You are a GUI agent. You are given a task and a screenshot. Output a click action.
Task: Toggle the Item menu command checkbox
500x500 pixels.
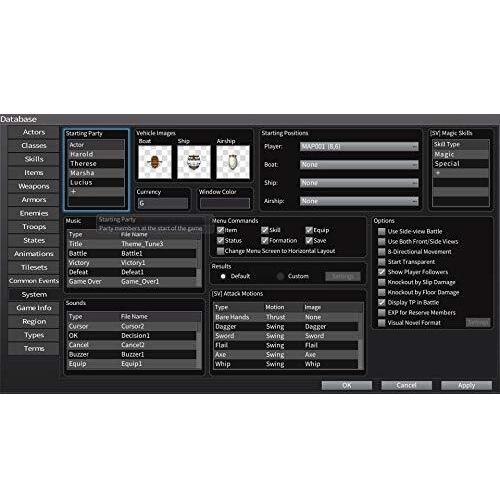pos(220,230)
